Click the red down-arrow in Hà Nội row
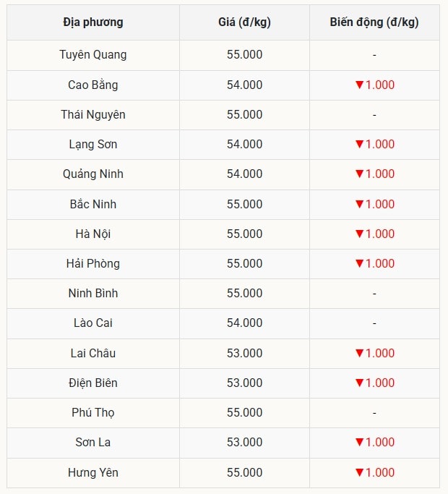Screen dimensions: 448x494 (x=360, y=234)
